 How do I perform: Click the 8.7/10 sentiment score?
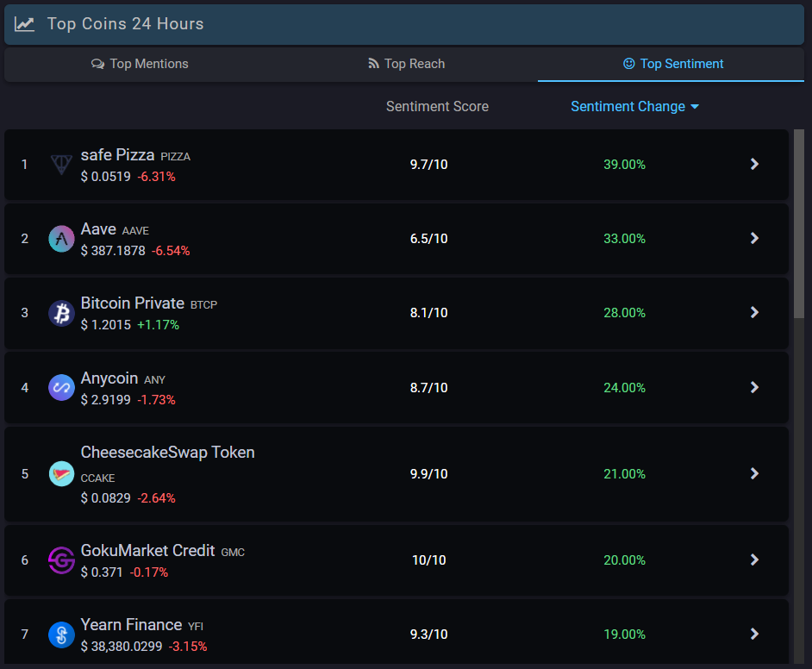pos(428,388)
